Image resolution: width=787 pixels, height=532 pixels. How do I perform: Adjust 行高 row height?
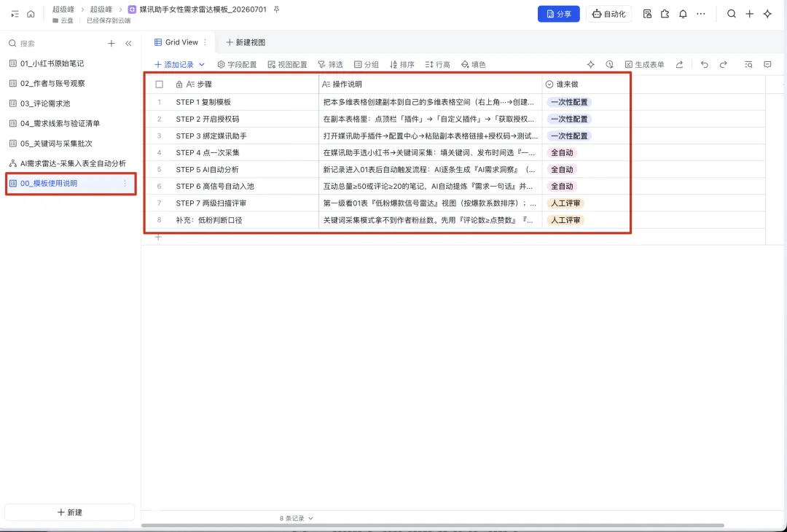438,64
